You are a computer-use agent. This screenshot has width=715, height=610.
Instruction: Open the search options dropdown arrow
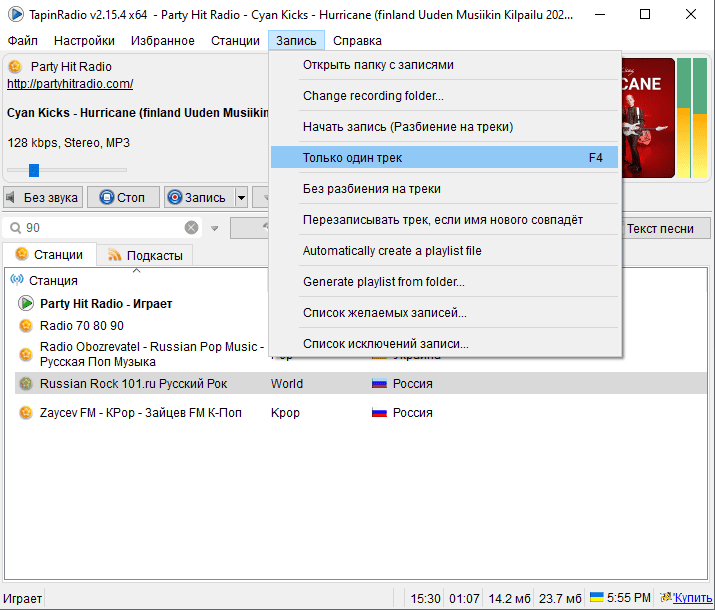[x=214, y=228]
